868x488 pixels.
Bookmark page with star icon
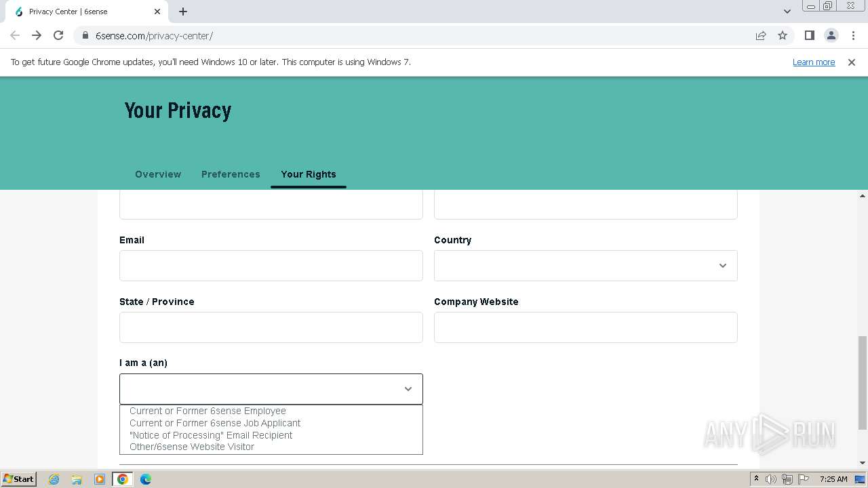(x=783, y=35)
